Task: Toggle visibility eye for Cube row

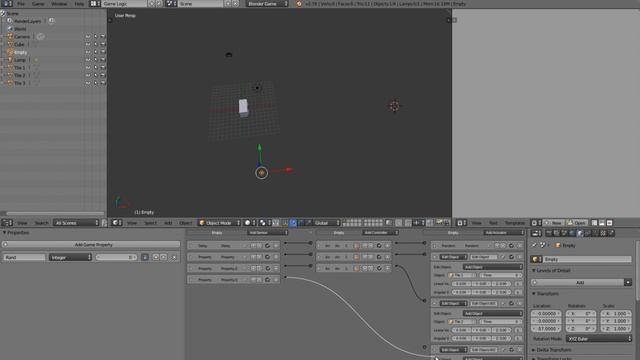Action: pyautogui.click(x=88, y=44)
